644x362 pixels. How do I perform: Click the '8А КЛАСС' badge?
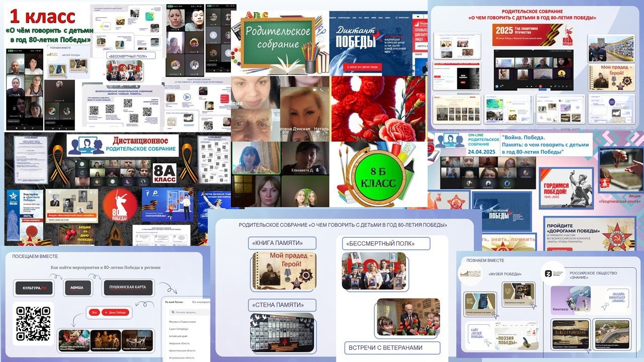[x=165, y=173]
